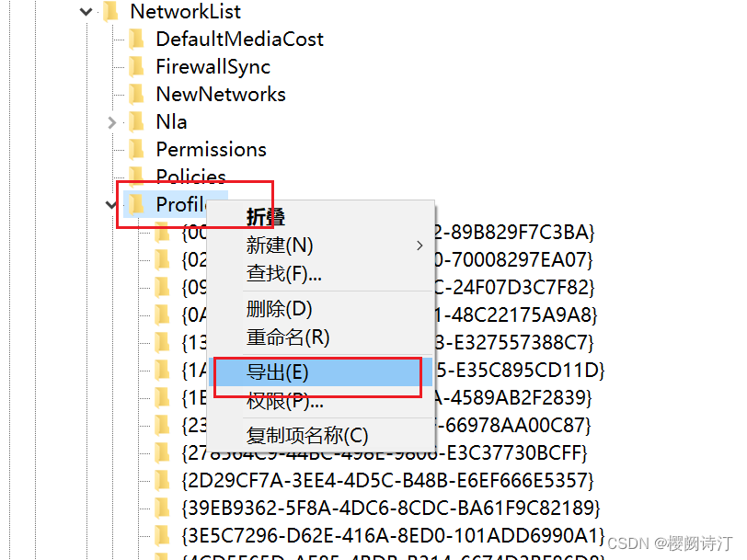Click the NewNetworks folder icon
The height and width of the screenshot is (560, 747).
tap(135, 94)
